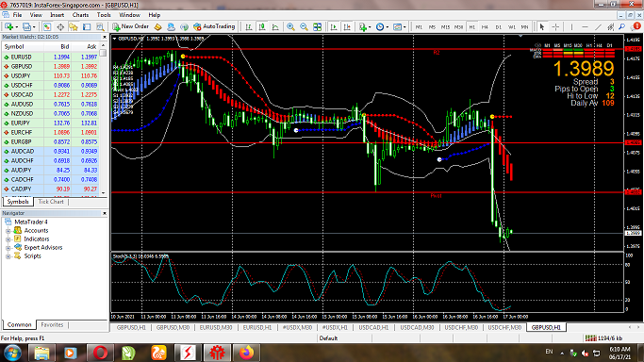The height and width of the screenshot is (362, 644).
Task: Expand the Accounts node in Navigator
Action: pos(8,231)
